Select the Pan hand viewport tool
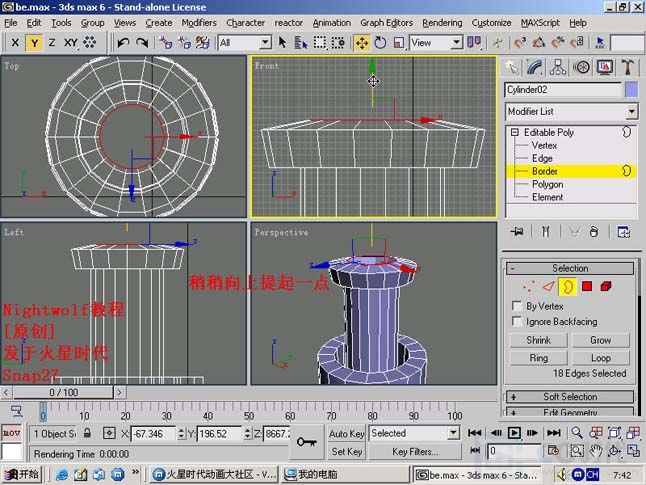This screenshot has width=646, height=485. [x=596, y=451]
